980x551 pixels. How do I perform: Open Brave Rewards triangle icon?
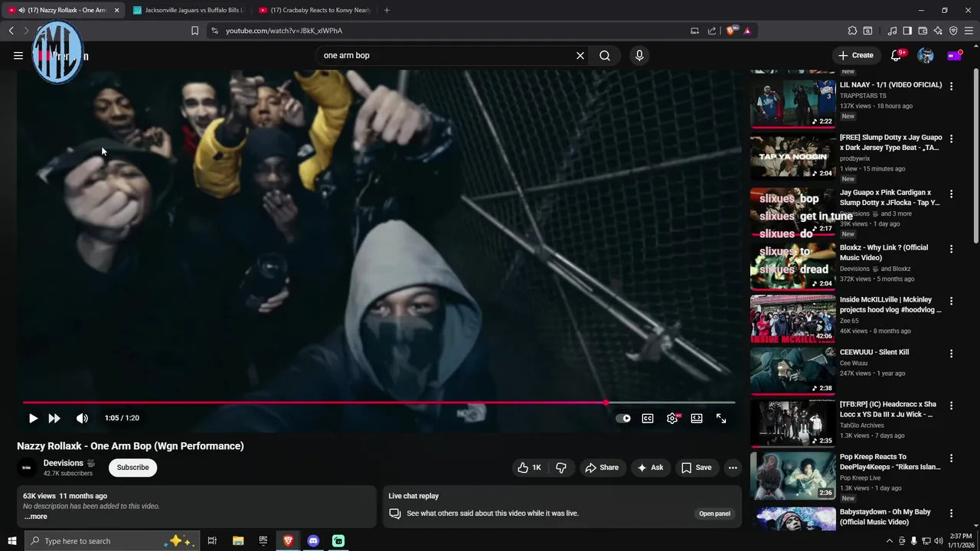coord(747,31)
